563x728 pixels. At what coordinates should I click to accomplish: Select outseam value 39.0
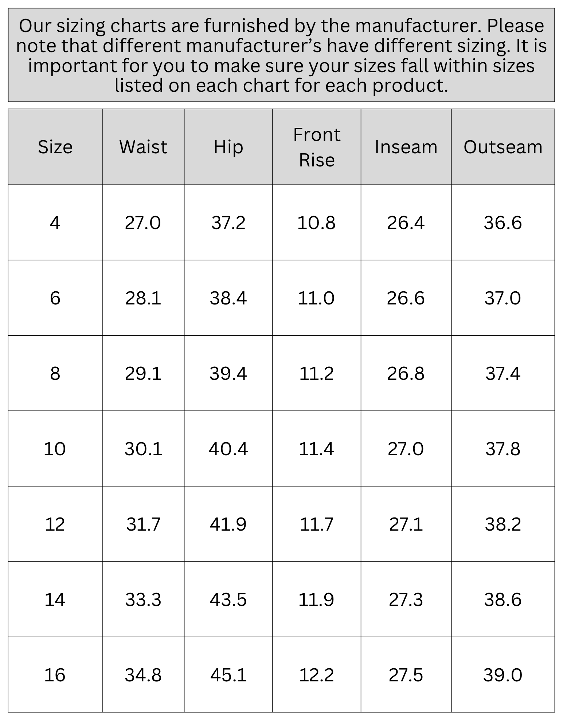[503, 675]
